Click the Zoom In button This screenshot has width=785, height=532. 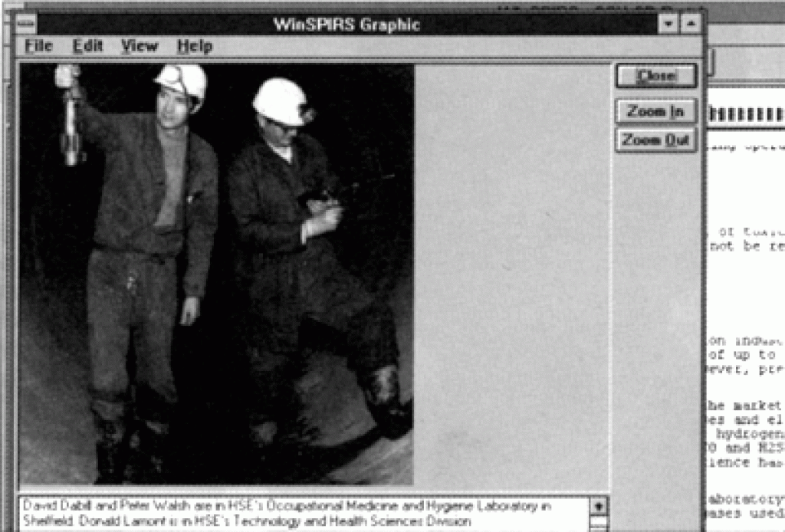656,111
